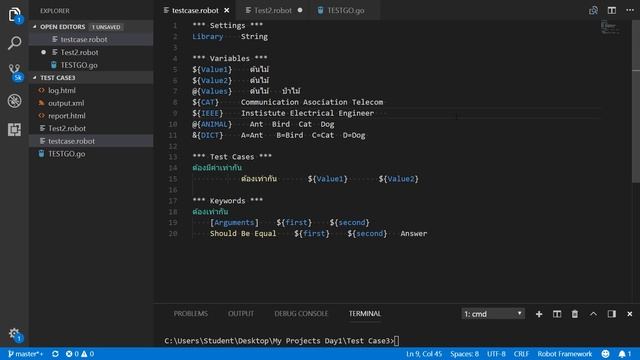Click Ln 9, Col 45 in status bar

[x=424, y=354]
